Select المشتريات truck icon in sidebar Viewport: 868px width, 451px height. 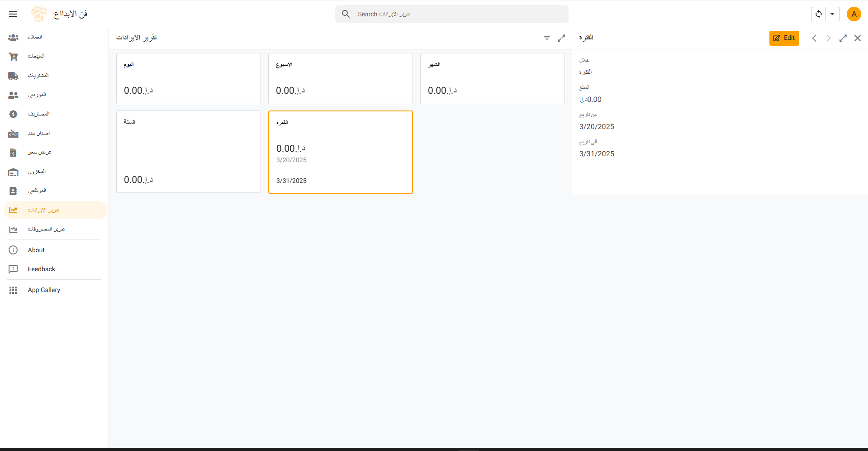(x=13, y=76)
